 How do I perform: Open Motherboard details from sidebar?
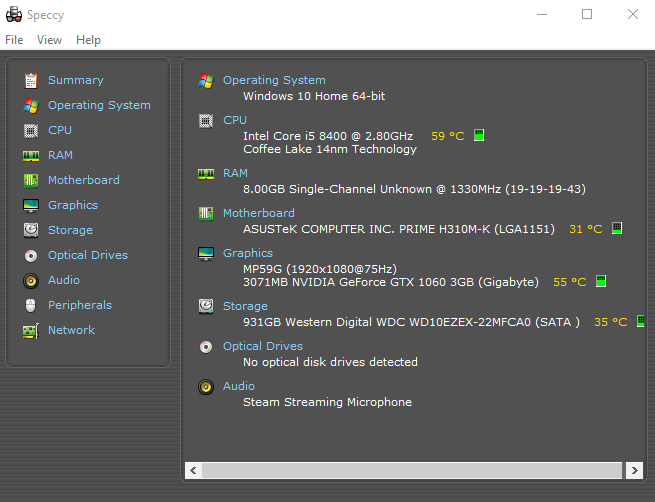tap(84, 180)
